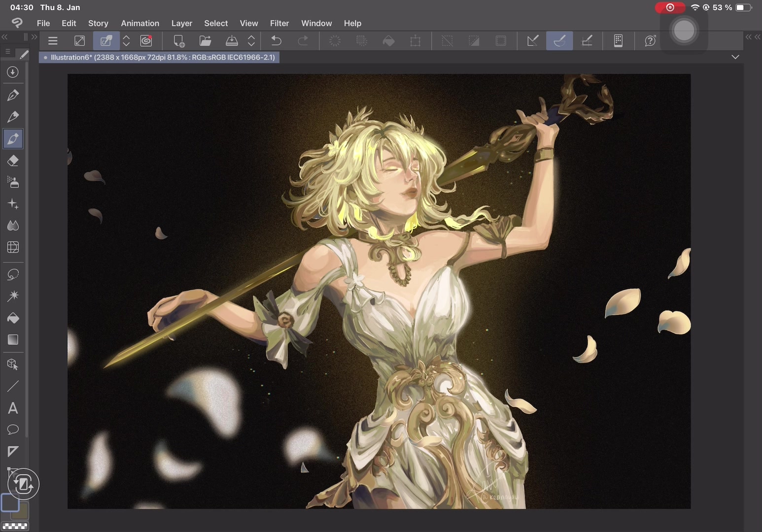
Task: Click the Fill command icon in command bar
Action: (388, 41)
